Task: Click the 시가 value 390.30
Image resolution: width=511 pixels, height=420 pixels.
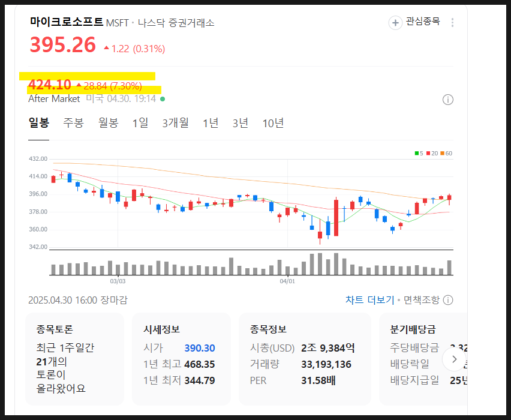Action: 200,348
